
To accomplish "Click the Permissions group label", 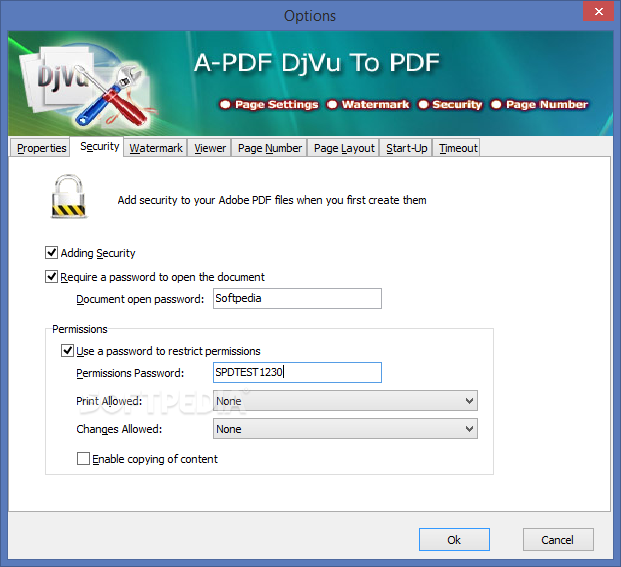I will click(x=80, y=329).
